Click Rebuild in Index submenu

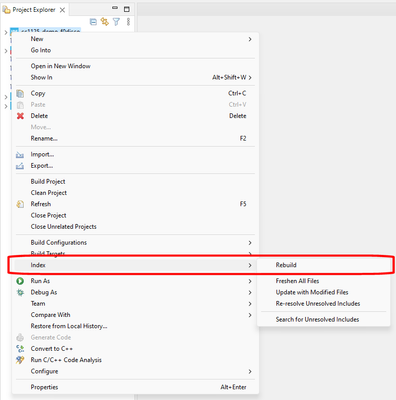point(286,265)
